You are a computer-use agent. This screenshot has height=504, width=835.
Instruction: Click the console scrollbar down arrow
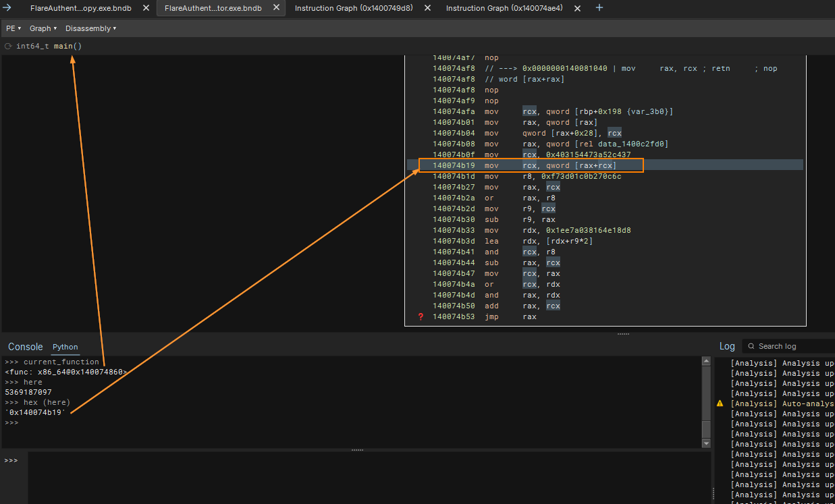tap(706, 443)
